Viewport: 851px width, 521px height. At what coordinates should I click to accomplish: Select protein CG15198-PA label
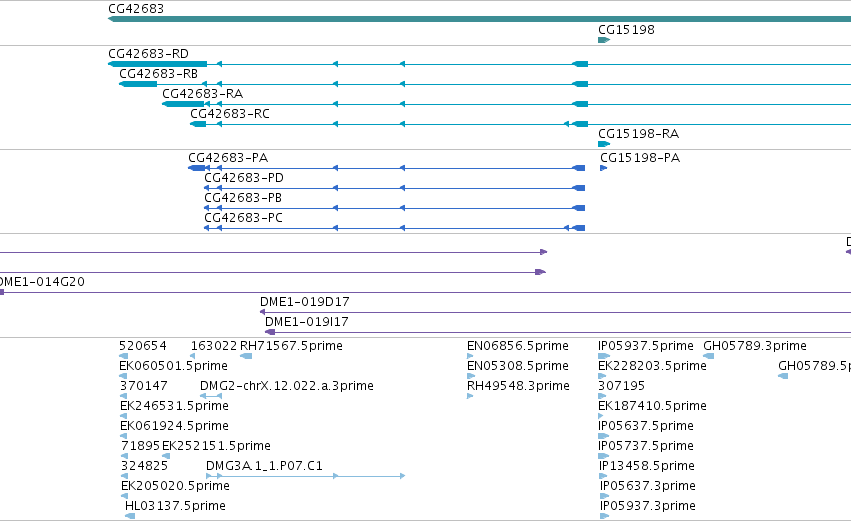pyautogui.click(x=640, y=158)
